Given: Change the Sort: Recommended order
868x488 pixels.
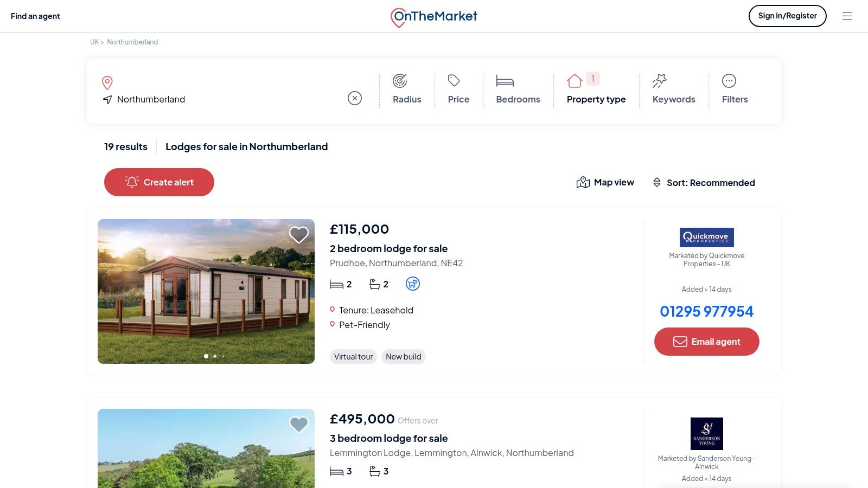Looking at the screenshot, I should point(704,183).
